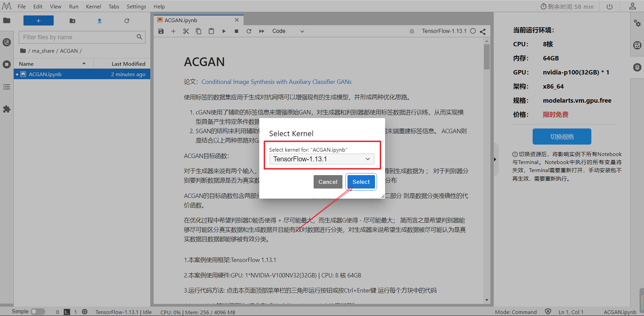
Task: Toggle the Simple mode switch
Action: (x=38, y=312)
